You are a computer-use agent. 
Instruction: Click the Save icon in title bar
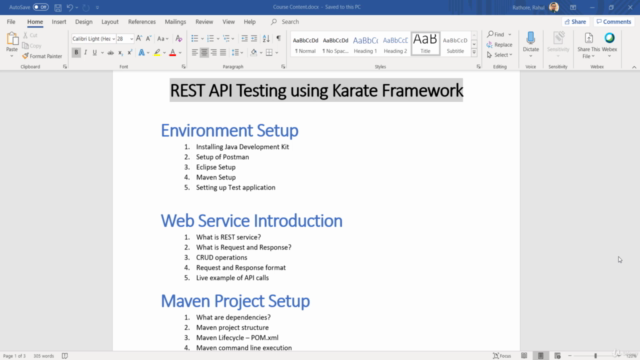click(x=58, y=7)
